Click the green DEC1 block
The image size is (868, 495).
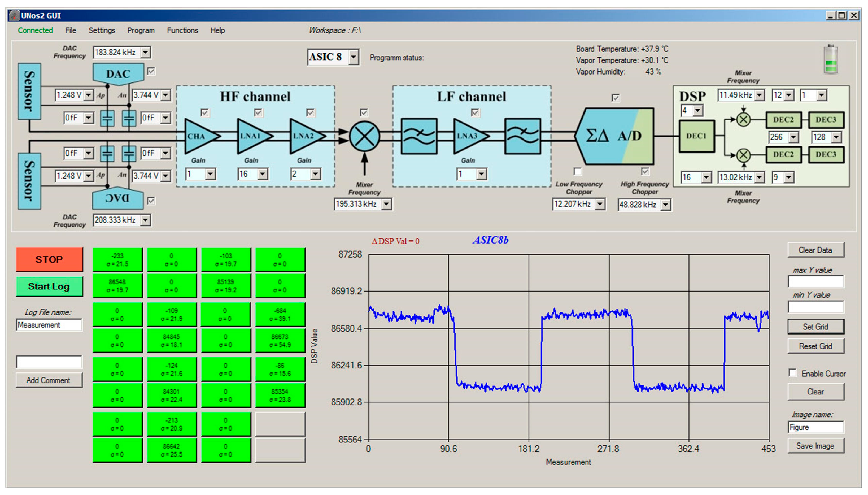696,136
